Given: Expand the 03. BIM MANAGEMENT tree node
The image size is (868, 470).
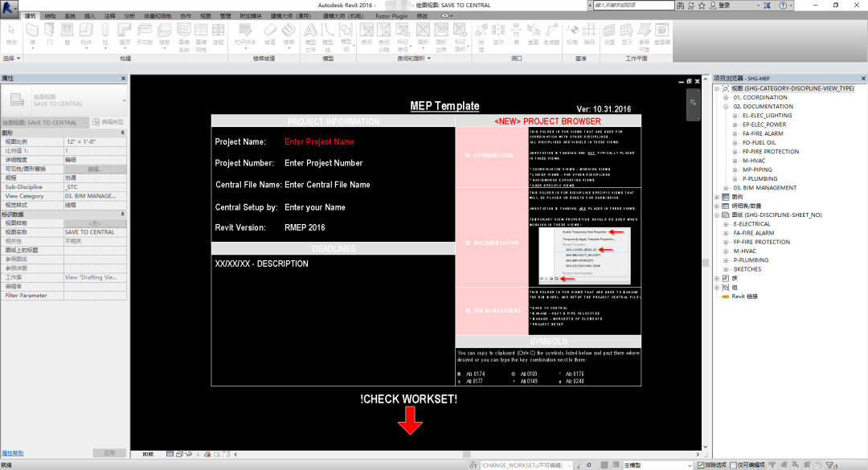Looking at the screenshot, I should click(726, 188).
